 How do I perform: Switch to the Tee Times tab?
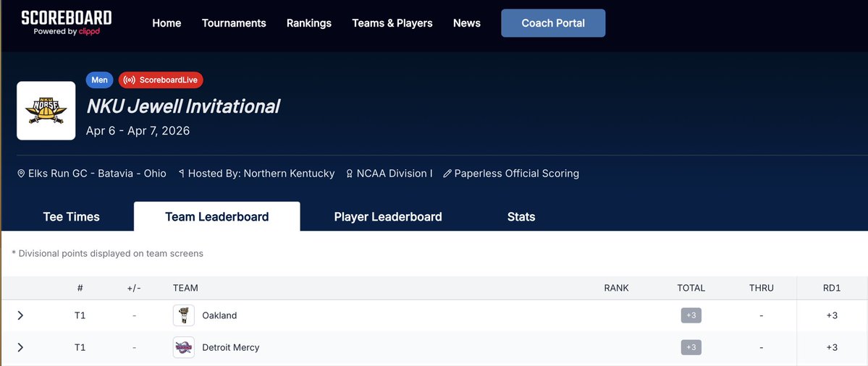click(72, 217)
